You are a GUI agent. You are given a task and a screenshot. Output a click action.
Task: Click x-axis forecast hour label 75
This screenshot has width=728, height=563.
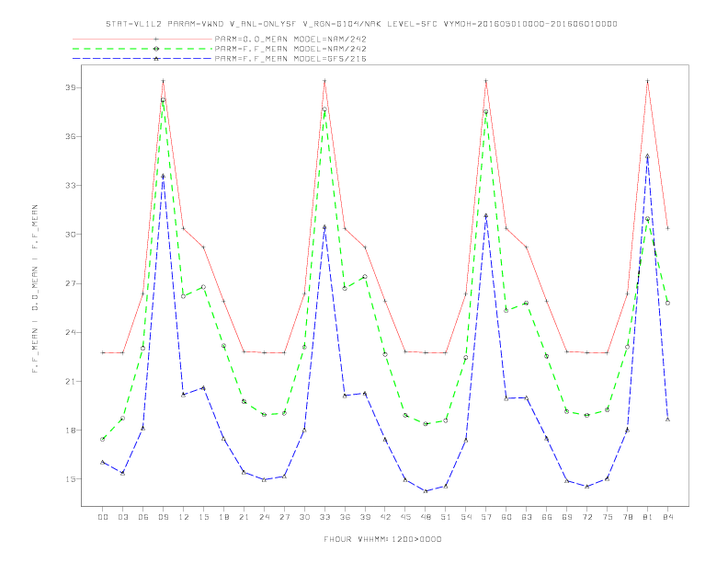pyautogui.click(x=607, y=517)
